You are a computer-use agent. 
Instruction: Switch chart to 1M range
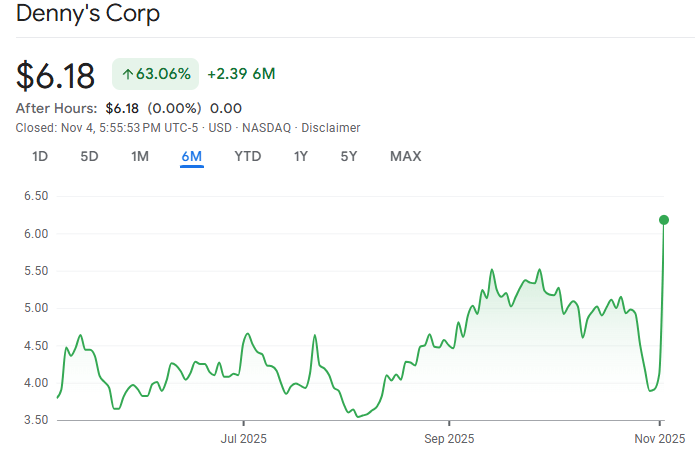[x=140, y=156]
